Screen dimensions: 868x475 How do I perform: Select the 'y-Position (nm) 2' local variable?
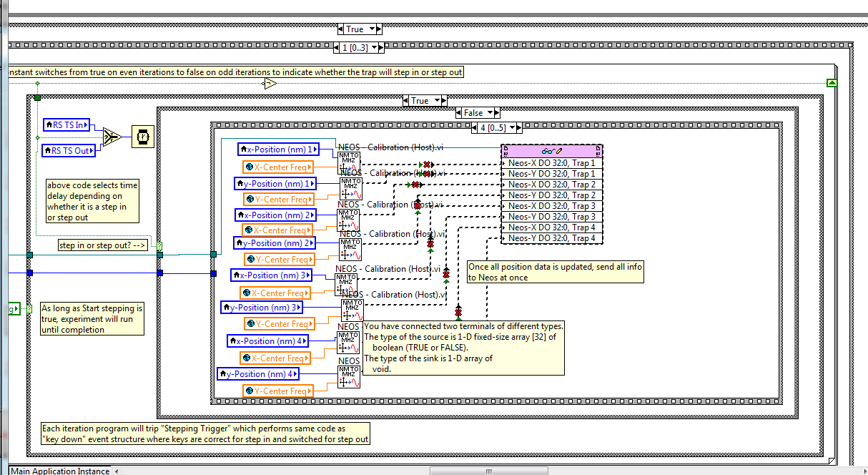coord(275,243)
